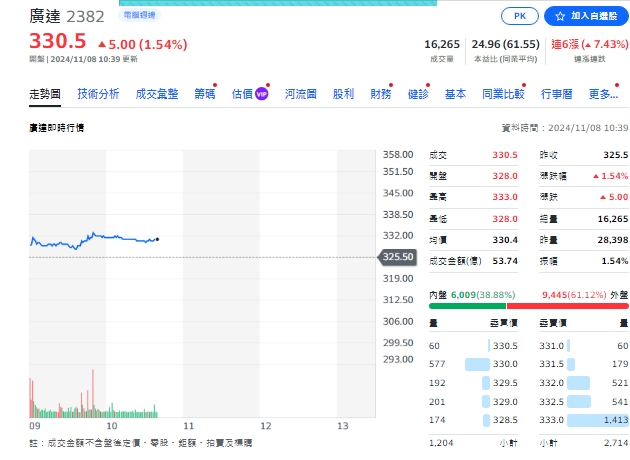Screen dimensions: 630x460
Task: Click the 廣達 2382 stock title
Action: coord(67,16)
